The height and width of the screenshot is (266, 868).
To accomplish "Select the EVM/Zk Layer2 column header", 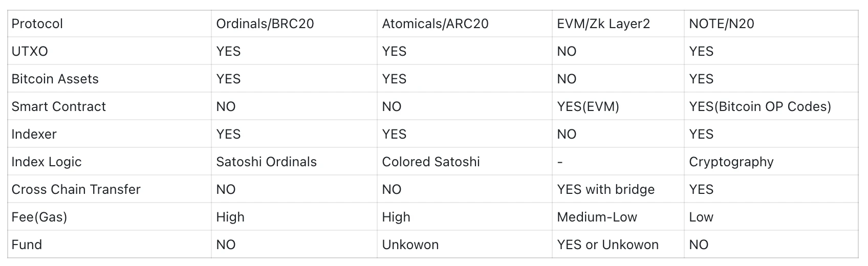I will [603, 24].
